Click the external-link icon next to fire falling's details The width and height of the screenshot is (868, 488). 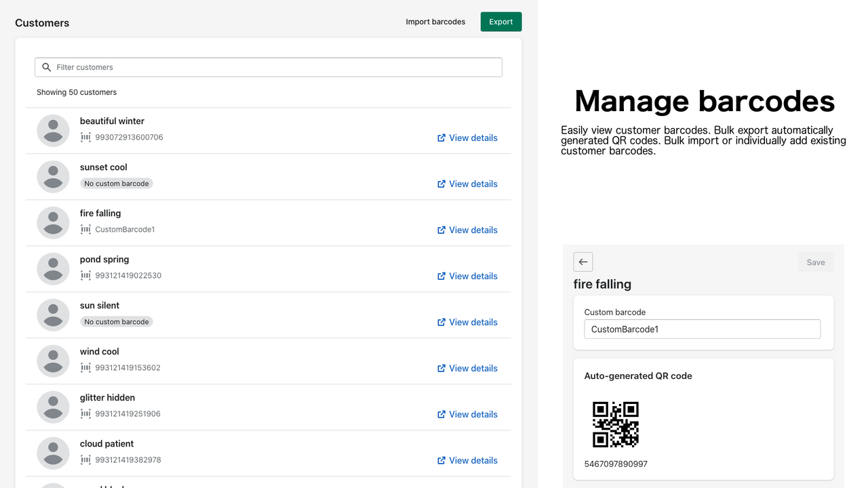pyautogui.click(x=440, y=230)
